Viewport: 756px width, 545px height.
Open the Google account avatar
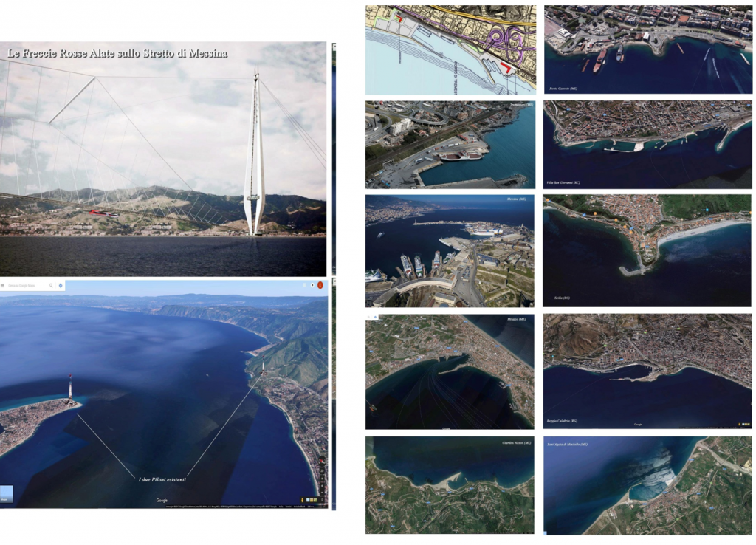pyautogui.click(x=320, y=285)
